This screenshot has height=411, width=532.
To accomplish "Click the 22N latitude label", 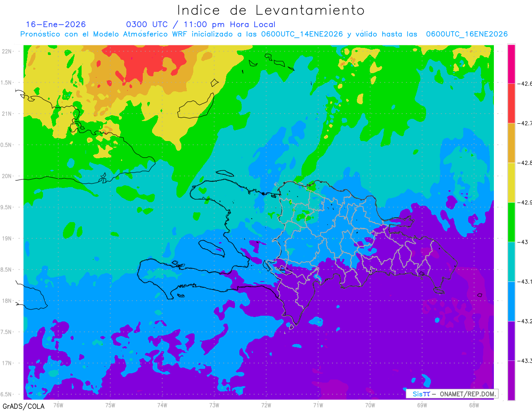I will [7, 51].
